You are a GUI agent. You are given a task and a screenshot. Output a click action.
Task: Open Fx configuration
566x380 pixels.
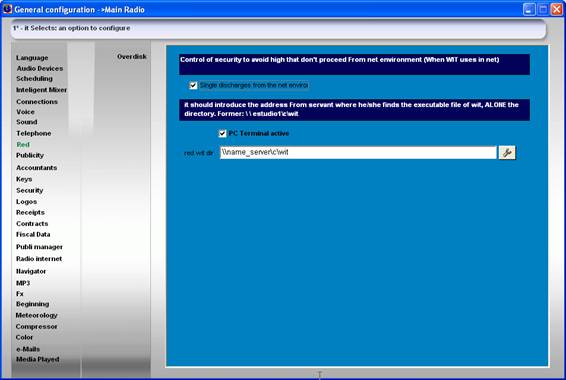point(20,294)
